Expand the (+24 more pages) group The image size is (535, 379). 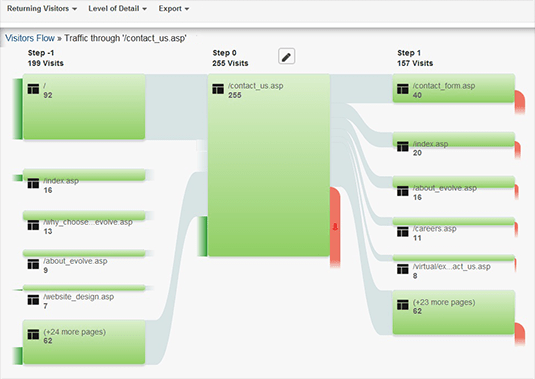tap(84, 342)
